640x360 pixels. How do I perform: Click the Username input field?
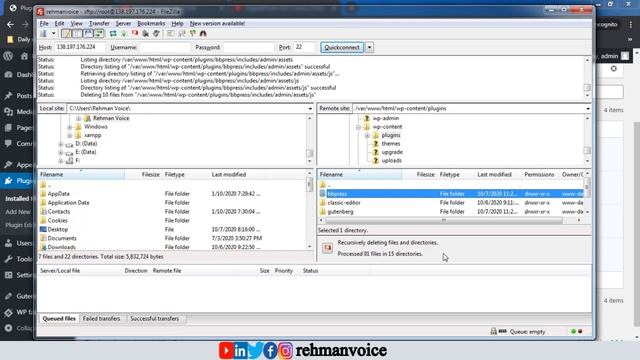165,47
